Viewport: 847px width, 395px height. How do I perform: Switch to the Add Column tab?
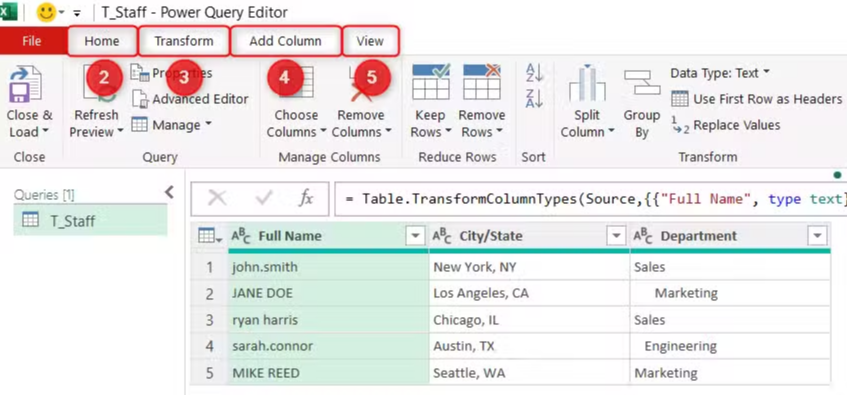point(285,41)
